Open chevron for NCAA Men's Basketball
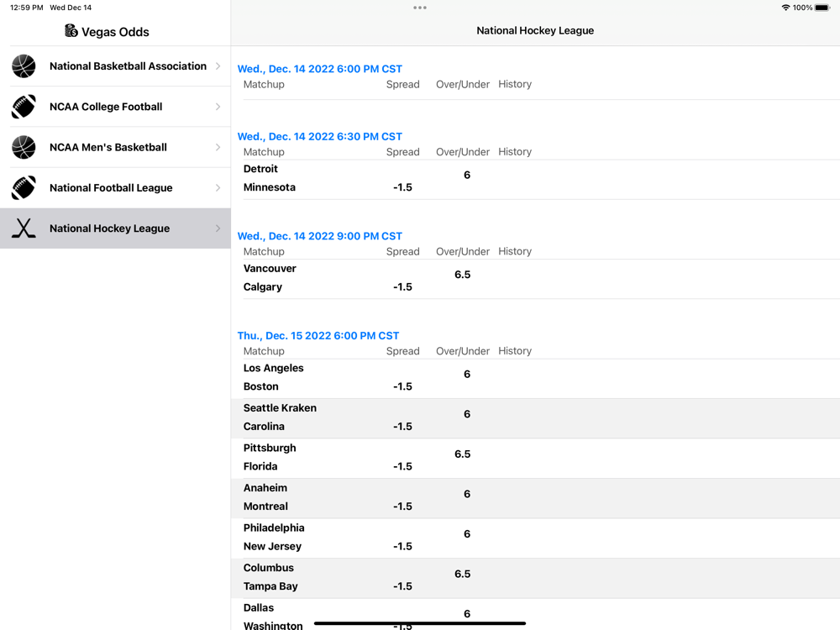 (218, 147)
